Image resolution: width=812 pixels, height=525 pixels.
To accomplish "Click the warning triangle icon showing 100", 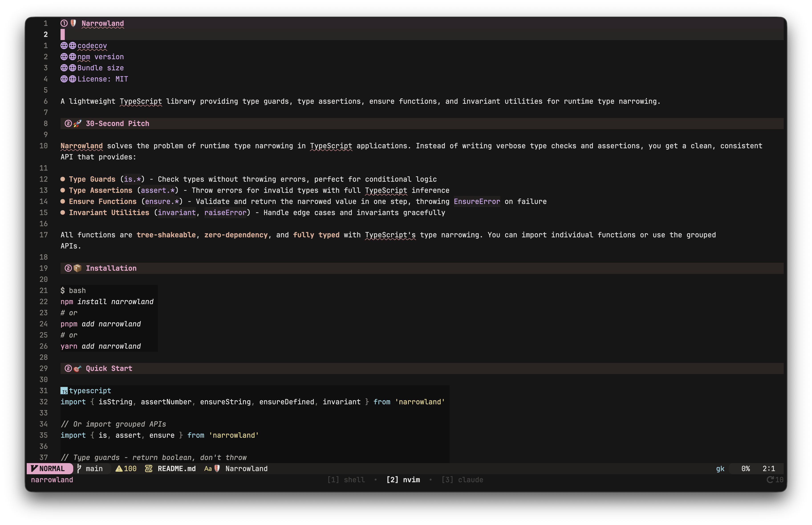I will (x=119, y=468).
